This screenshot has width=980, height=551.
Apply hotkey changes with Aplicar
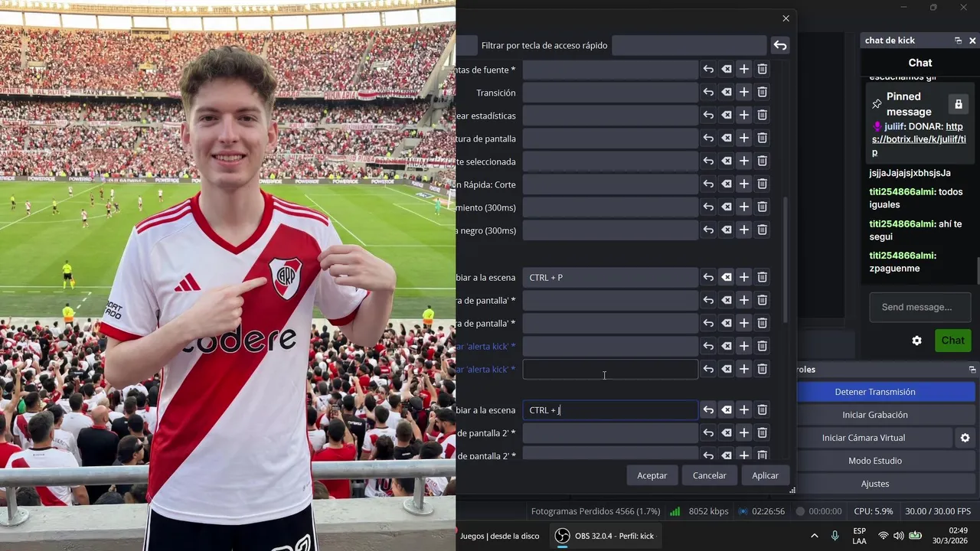(x=765, y=475)
